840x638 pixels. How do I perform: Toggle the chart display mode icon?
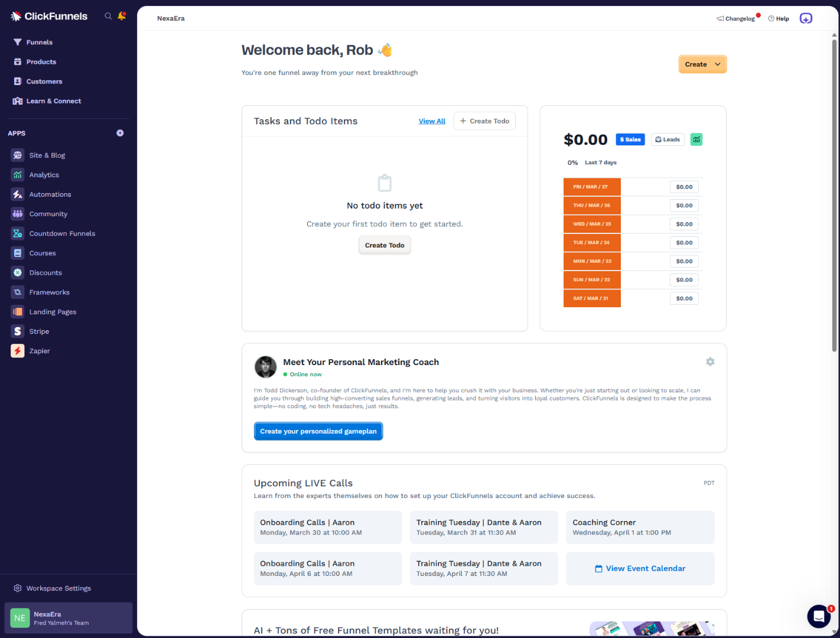point(696,139)
